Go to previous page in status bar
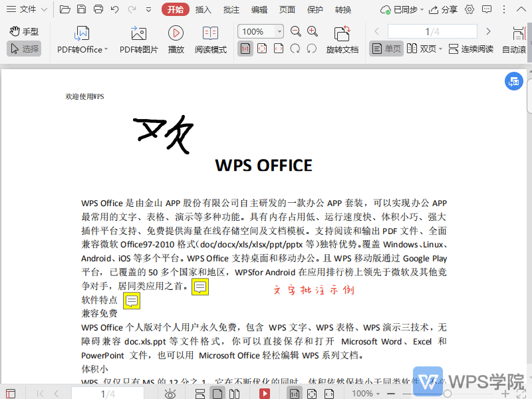Viewport: 532px width, 399px height. 57,394
